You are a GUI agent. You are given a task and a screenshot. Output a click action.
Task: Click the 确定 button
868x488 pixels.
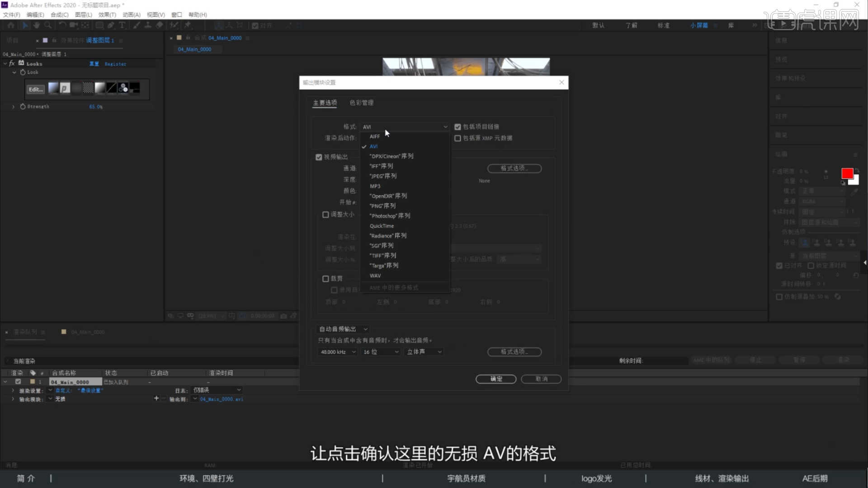point(495,379)
